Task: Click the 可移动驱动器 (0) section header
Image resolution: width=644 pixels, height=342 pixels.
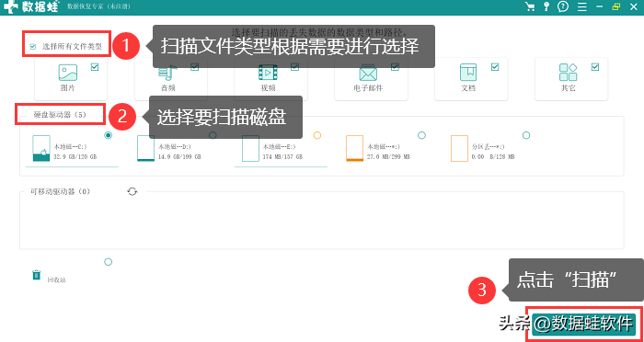Action: pos(60,191)
